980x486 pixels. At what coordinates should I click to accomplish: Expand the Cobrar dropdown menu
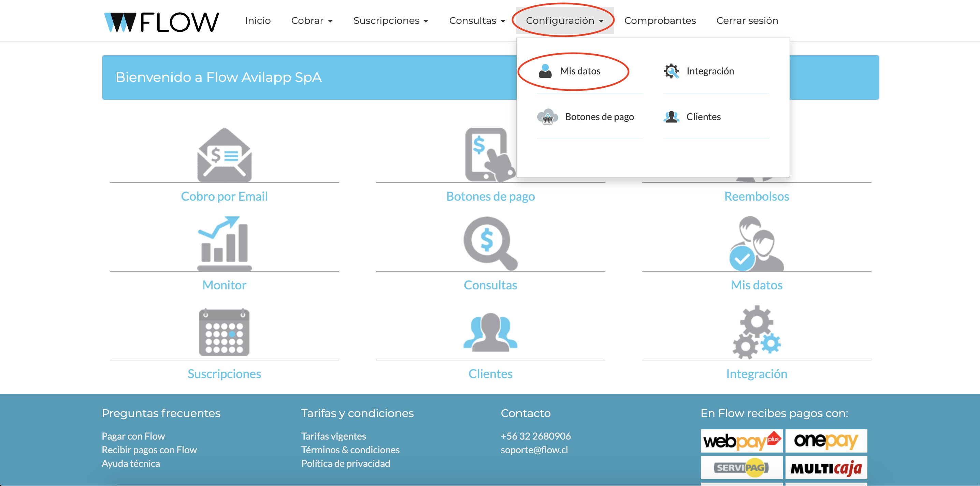[312, 20]
